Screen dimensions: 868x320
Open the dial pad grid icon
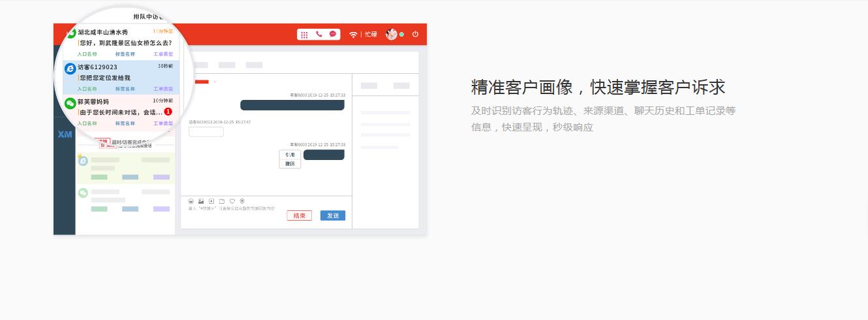[x=305, y=34]
